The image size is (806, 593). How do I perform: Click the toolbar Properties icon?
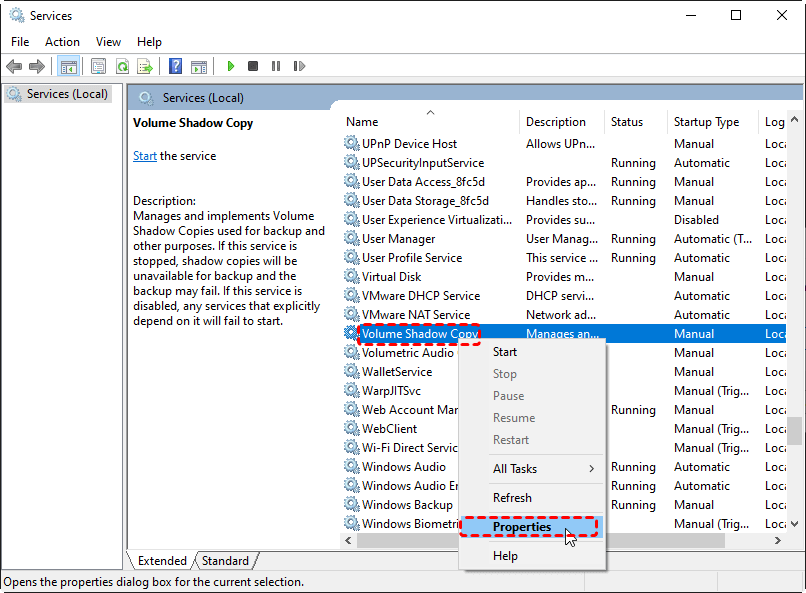click(98, 66)
